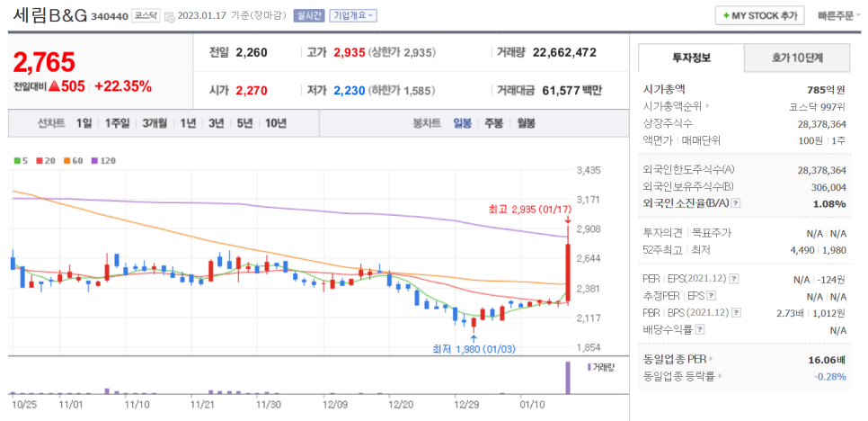
Task: Click the 코스닥 997위 rank value
Action: coord(818,106)
